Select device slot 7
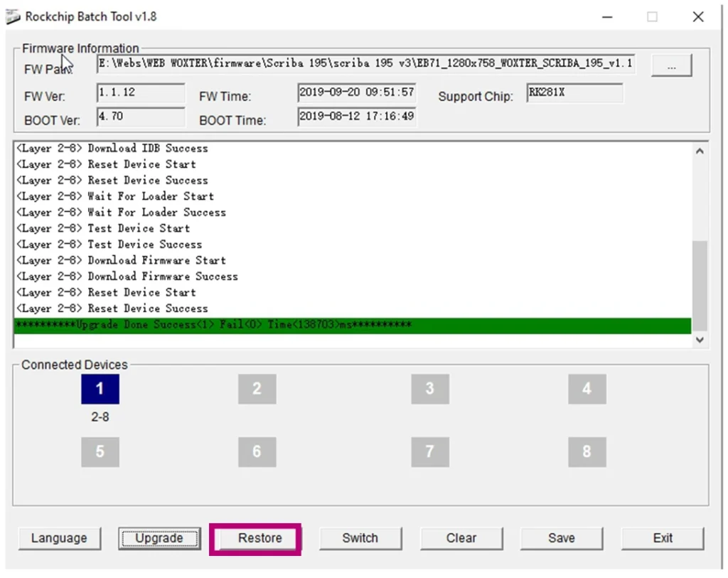 pyautogui.click(x=430, y=451)
